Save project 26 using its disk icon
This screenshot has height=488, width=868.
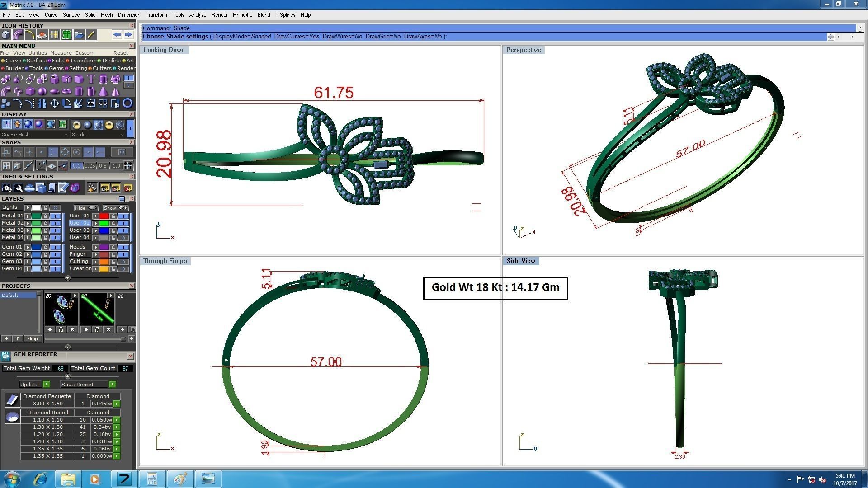61,329
